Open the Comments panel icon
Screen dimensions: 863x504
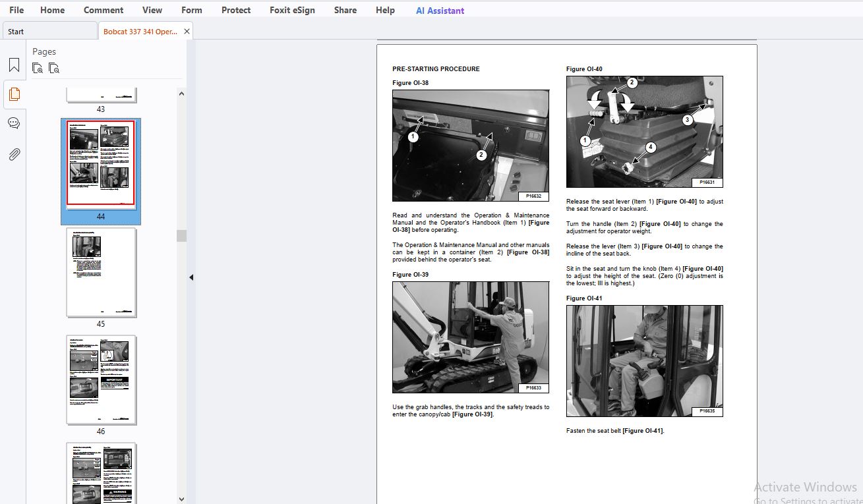pyautogui.click(x=14, y=123)
